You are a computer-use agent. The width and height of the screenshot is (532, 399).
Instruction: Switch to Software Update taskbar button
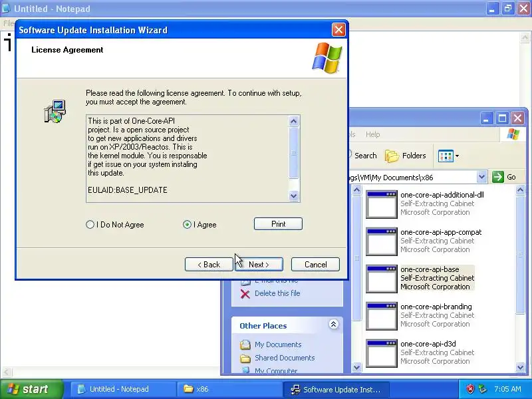pos(336,389)
